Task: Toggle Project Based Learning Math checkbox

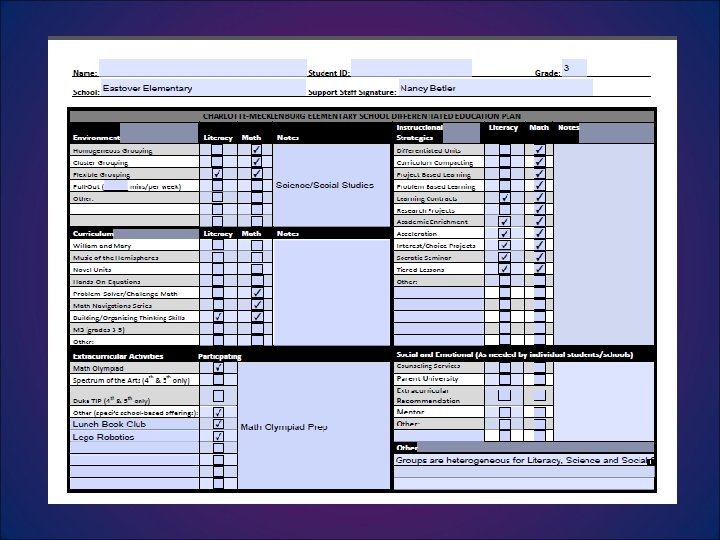Action: tap(540, 174)
